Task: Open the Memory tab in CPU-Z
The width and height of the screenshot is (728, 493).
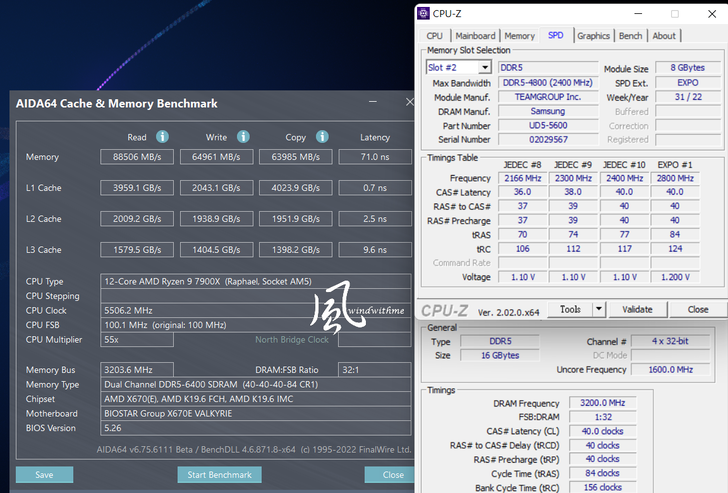Action: click(519, 36)
